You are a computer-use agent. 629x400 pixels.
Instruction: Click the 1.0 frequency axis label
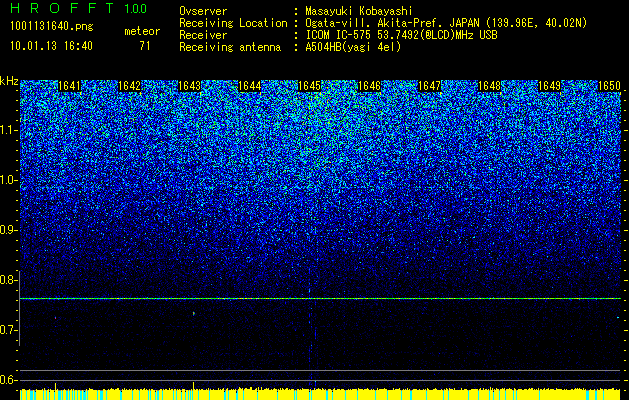coord(8,180)
